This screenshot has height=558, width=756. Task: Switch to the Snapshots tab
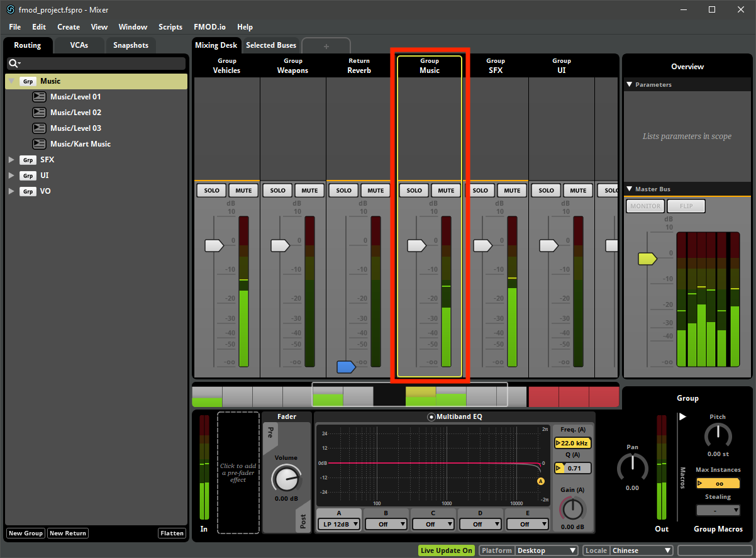[131, 45]
